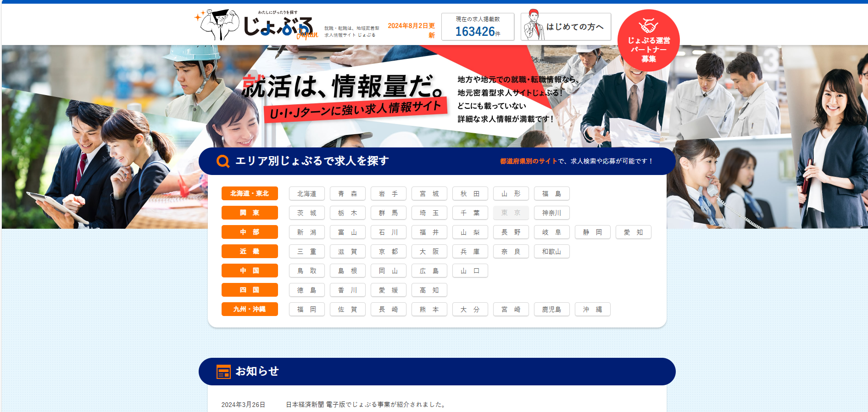
Task: Click the current job count box
Action: pyautogui.click(x=478, y=27)
